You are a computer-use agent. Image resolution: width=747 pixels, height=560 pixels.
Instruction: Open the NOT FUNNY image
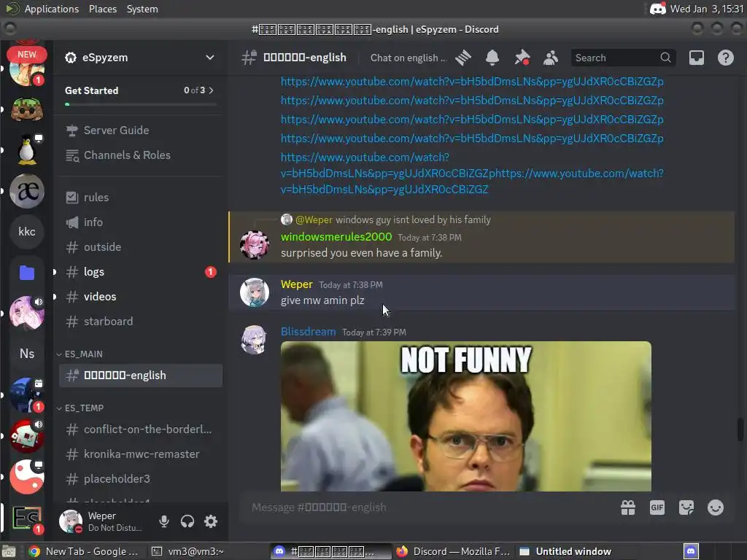pos(466,416)
